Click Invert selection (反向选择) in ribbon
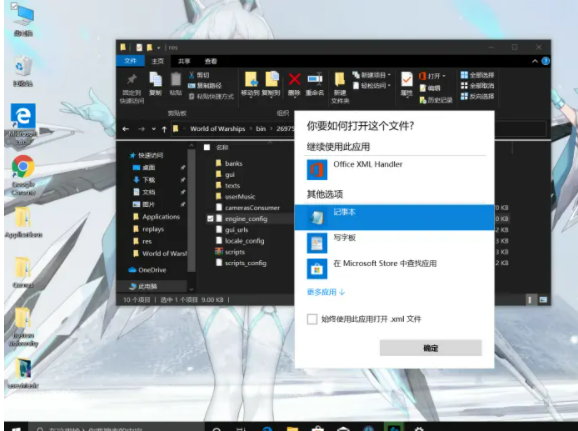The image size is (578, 431). point(477,96)
